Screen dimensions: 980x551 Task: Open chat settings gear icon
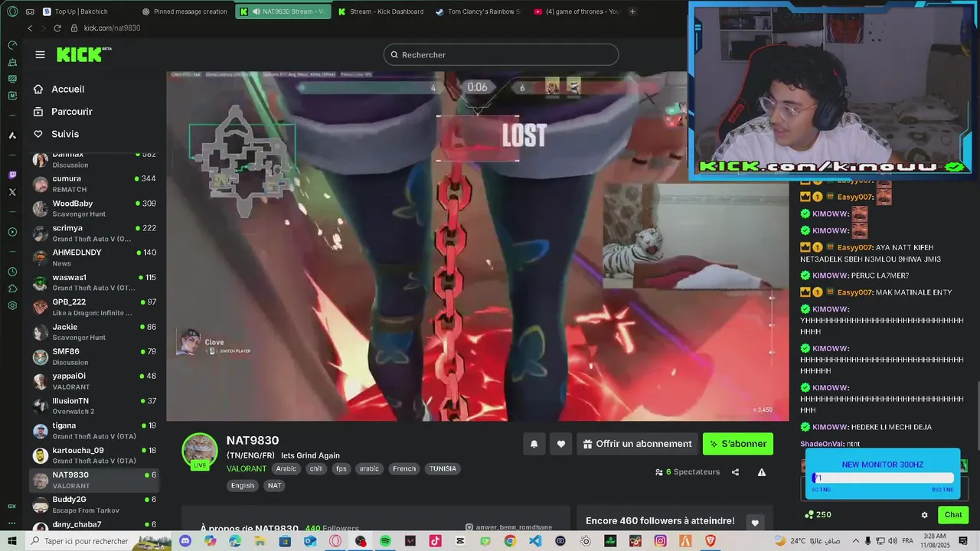tap(924, 515)
